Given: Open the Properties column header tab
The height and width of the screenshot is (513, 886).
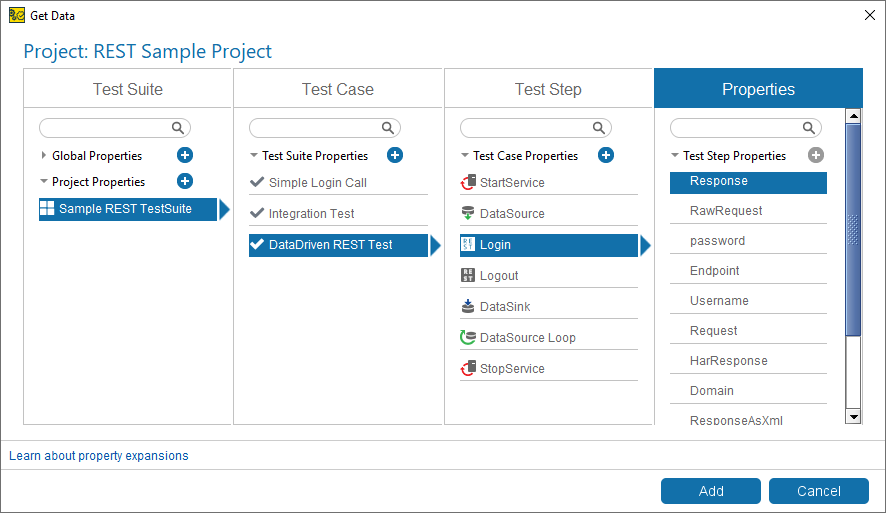Looking at the screenshot, I should point(758,89).
